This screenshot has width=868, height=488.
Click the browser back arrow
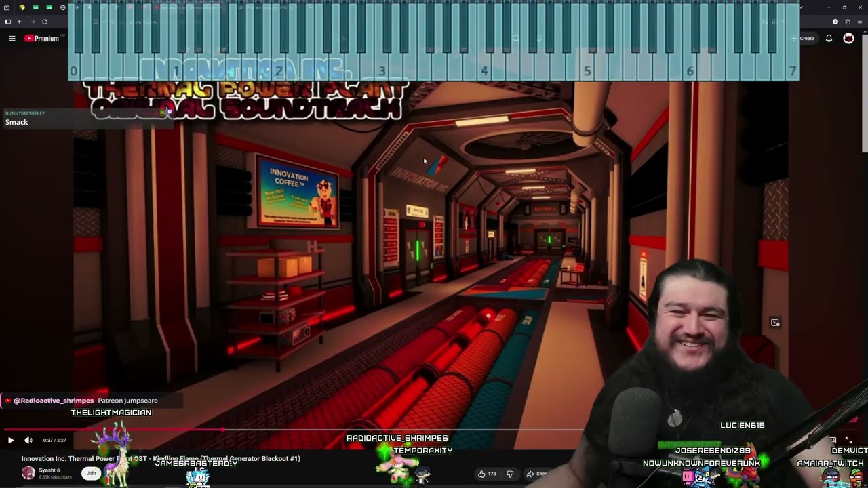pyautogui.click(x=20, y=22)
